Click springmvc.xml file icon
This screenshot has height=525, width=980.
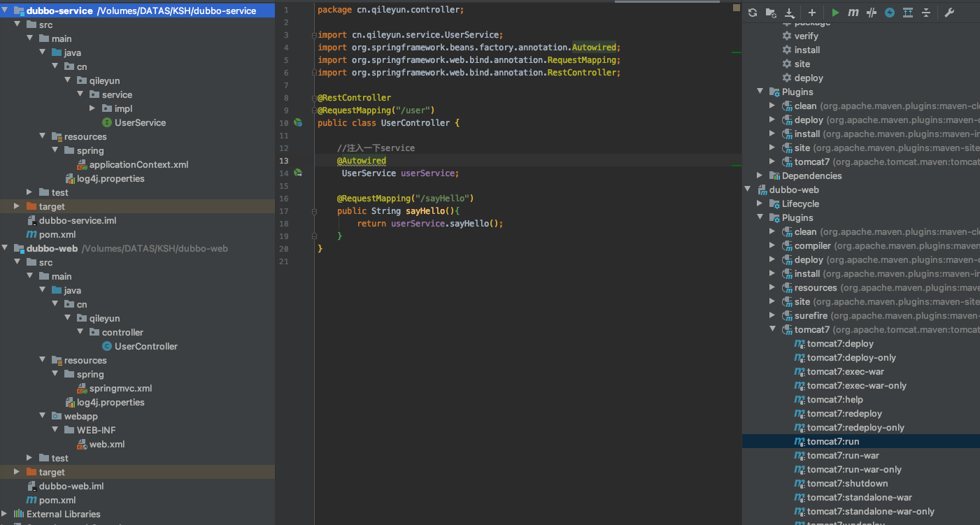pos(83,388)
